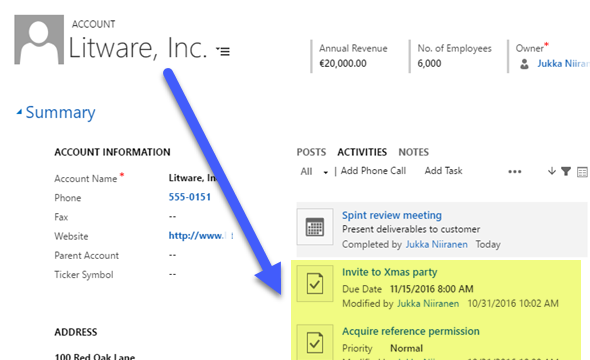This screenshot has width=590, height=360.
Task: Open the Invite to Xmas party task
Action: tap(389, 272)
